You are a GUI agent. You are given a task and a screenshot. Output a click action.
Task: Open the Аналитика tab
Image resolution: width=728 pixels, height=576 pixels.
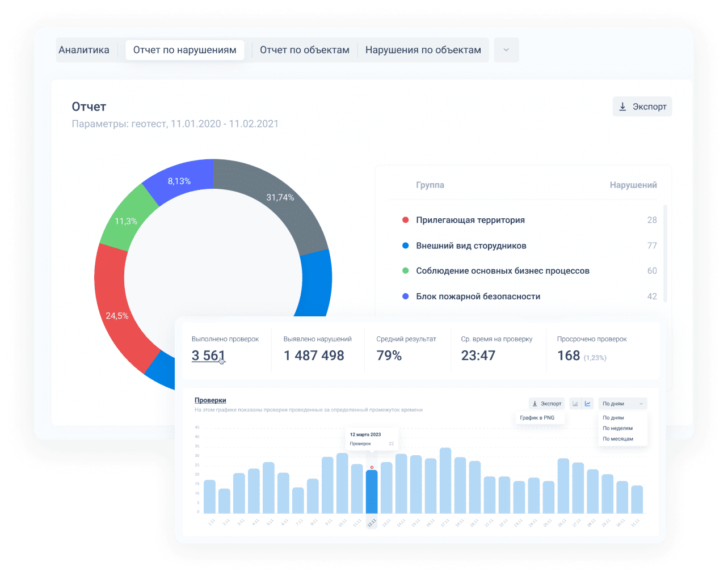pos(84,50)
